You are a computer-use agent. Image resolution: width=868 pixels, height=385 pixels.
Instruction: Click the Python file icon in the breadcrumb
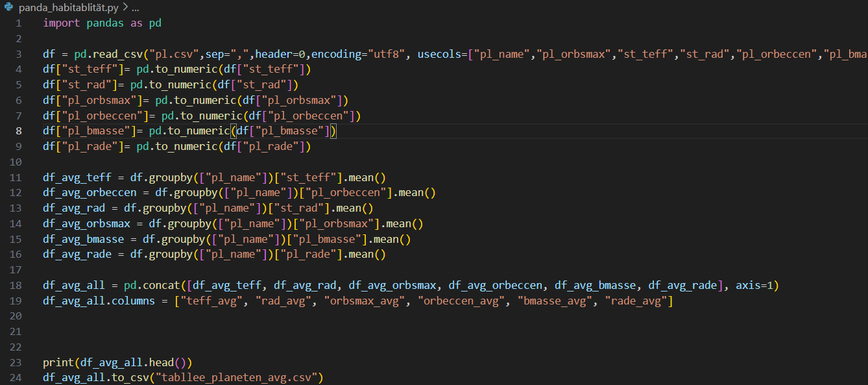[x=9, y=7]
